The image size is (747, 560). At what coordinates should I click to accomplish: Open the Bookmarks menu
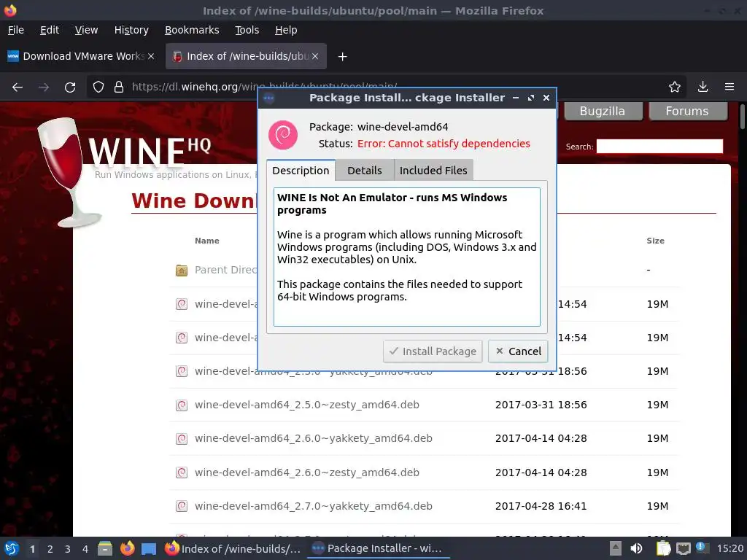click(x=192, y=30)
